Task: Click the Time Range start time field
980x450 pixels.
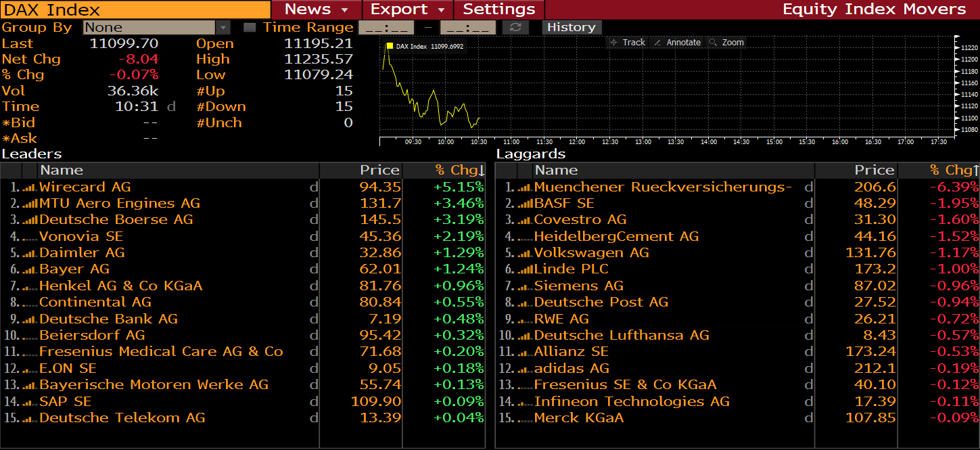Action: (x=386, y=27)
